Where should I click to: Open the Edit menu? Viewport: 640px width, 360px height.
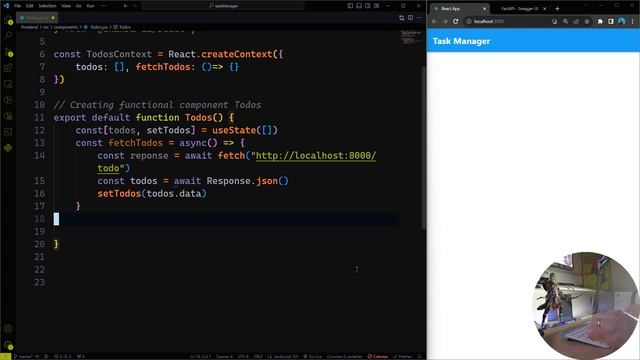(30, 6)
